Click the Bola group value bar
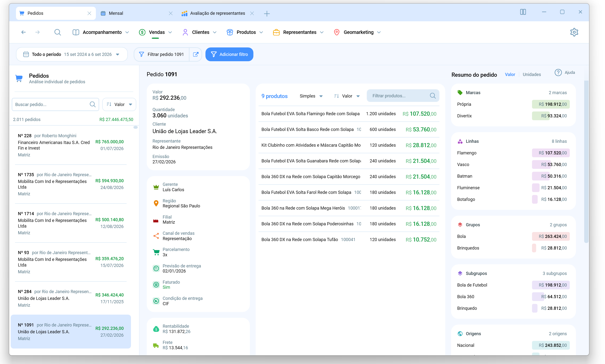The height and width of the screenshot is (364, 605). pyautogui.click(x=551, y=236)
